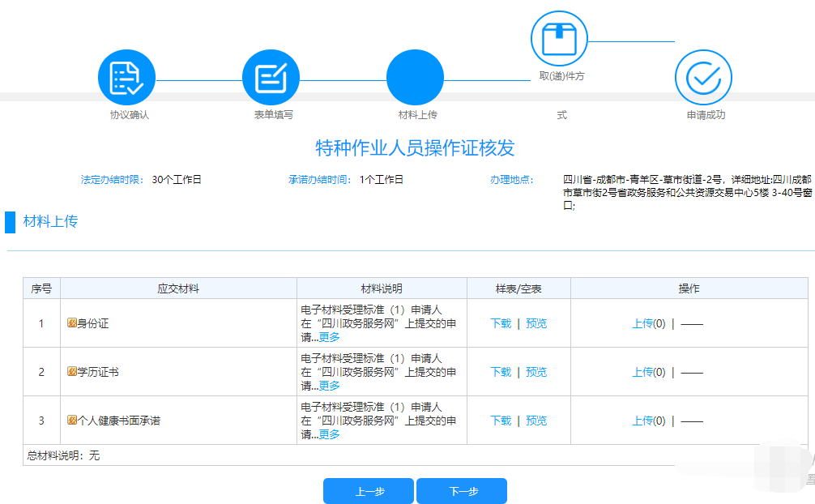Expand 更多 in the 个人健康书面承诺 description
This screenshot has width=815, height=504.
pos(329,434)
